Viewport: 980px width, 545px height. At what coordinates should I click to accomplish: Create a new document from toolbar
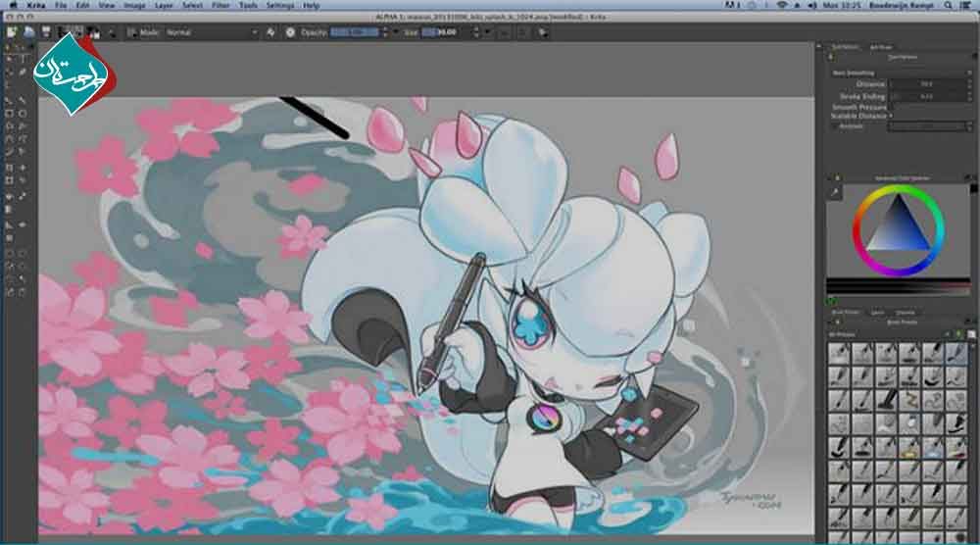[12, 32]
